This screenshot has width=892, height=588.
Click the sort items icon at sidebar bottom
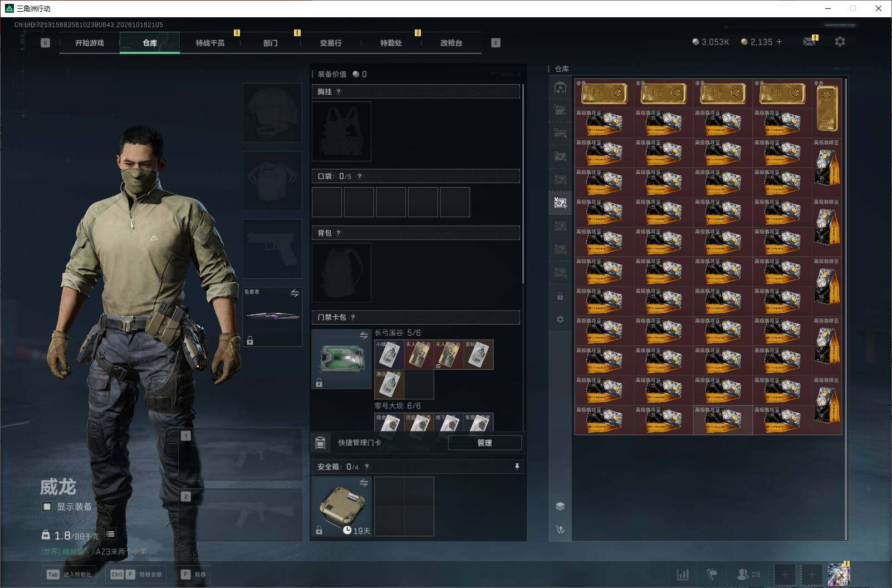point(560,530)
